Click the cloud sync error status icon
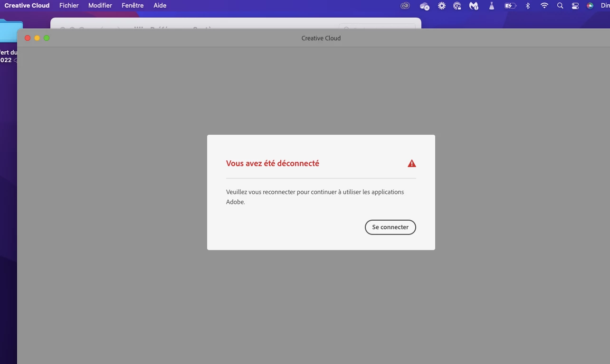The height and width of the screenshot is (364, 610). [425, 6]
